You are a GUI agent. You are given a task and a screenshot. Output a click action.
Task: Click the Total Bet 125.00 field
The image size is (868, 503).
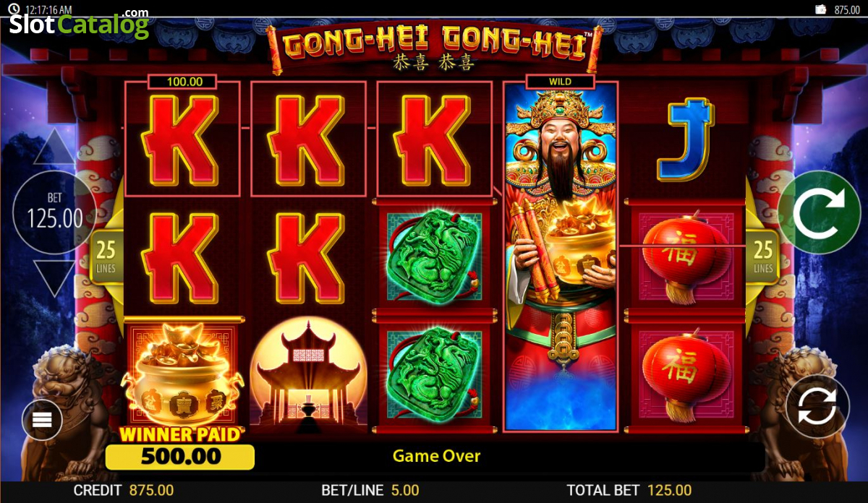pos(629,490)
